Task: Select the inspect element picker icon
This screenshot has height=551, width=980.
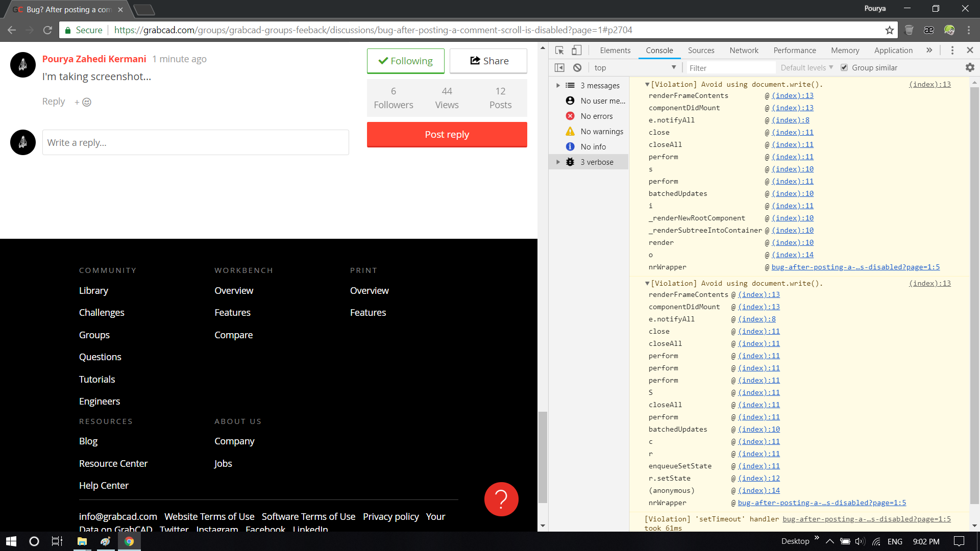Action: (559, 50)
